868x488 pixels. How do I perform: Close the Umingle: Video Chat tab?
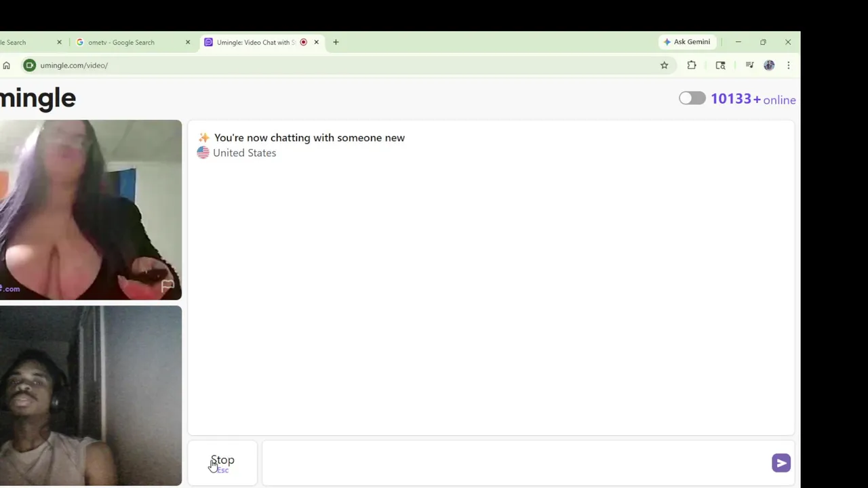[316, 42]
